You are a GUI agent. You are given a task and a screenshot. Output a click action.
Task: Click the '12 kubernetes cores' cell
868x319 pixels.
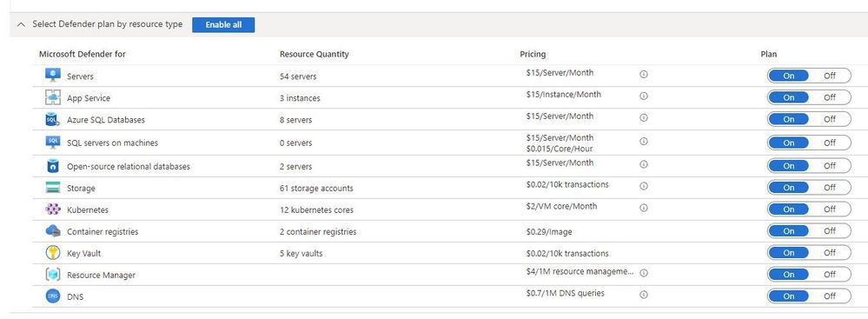pyautogui.click(x=316, y=209)
